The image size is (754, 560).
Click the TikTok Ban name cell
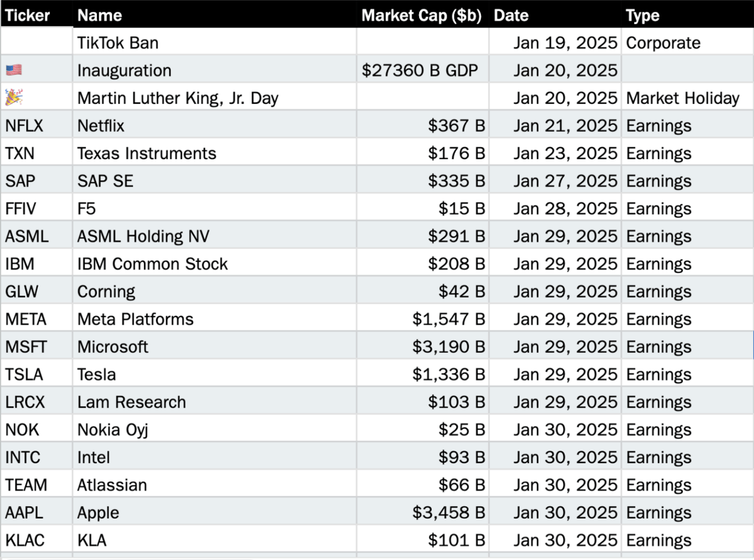[215, 43]
